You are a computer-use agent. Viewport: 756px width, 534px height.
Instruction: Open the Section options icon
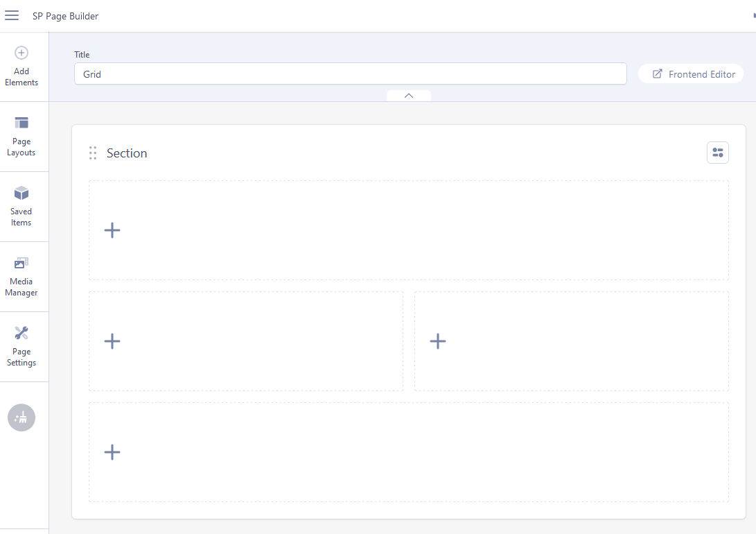coord(717,153)
